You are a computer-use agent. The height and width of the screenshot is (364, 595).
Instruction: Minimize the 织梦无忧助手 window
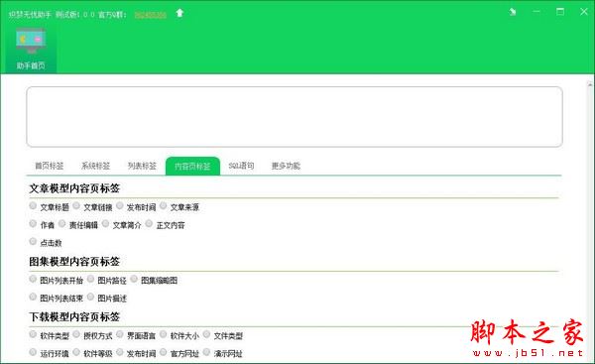pyautogui.click(x=536, y=12)
